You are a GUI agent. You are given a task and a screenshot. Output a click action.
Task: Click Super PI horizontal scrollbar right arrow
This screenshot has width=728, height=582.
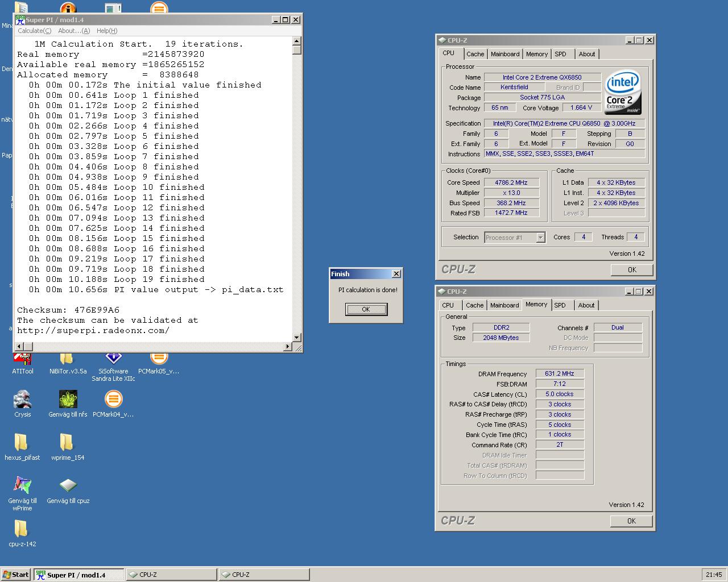(288, 346)
